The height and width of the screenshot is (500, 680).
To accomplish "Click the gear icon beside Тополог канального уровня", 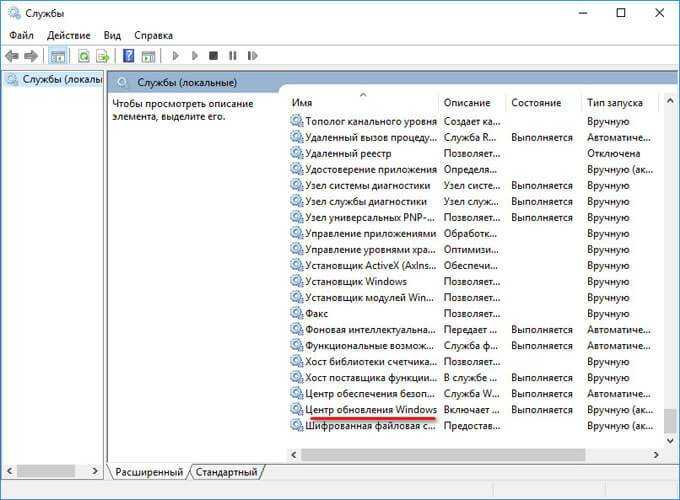I will click(x=297, y=121).
